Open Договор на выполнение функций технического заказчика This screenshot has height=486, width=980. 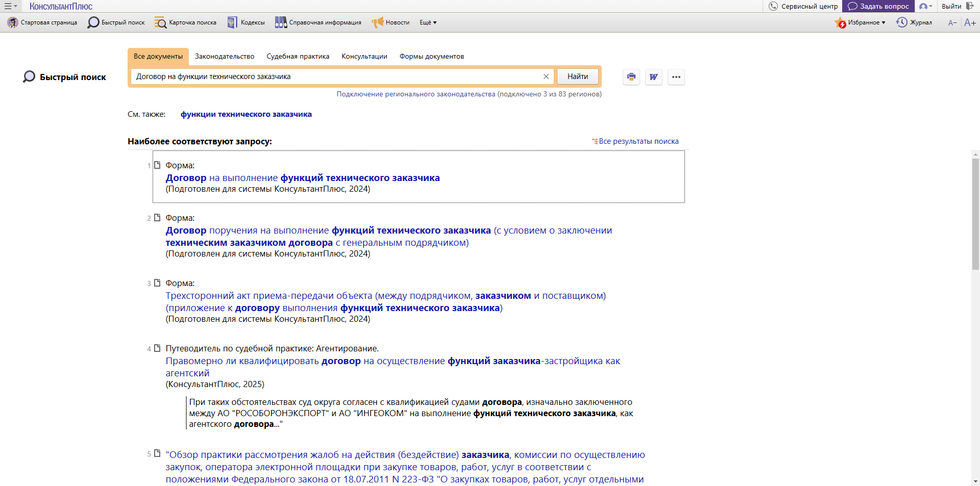303,178
